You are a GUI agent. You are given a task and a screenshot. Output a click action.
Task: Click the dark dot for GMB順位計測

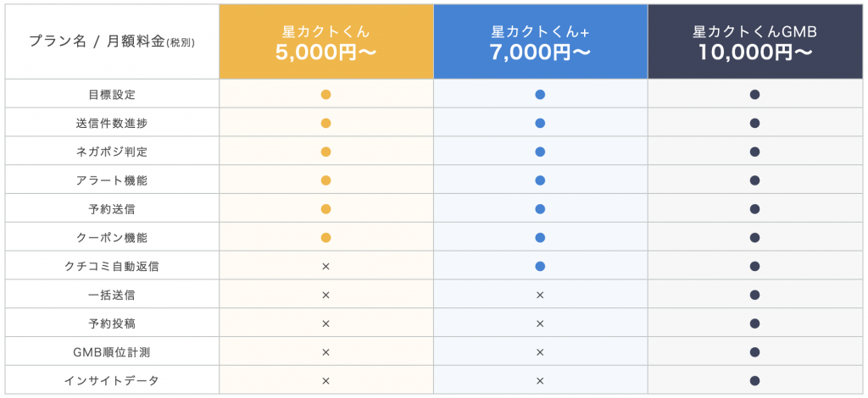click(x=754, y=352)
